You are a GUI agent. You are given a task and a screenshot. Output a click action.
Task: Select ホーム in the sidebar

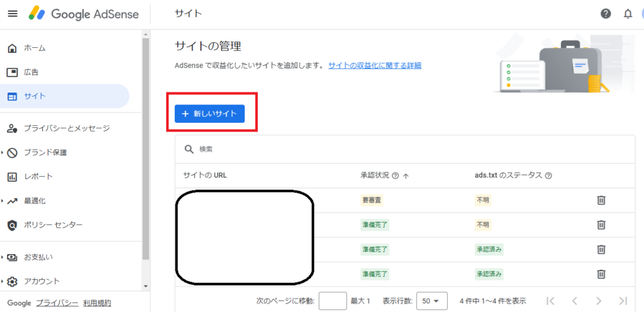pos(35,48)
